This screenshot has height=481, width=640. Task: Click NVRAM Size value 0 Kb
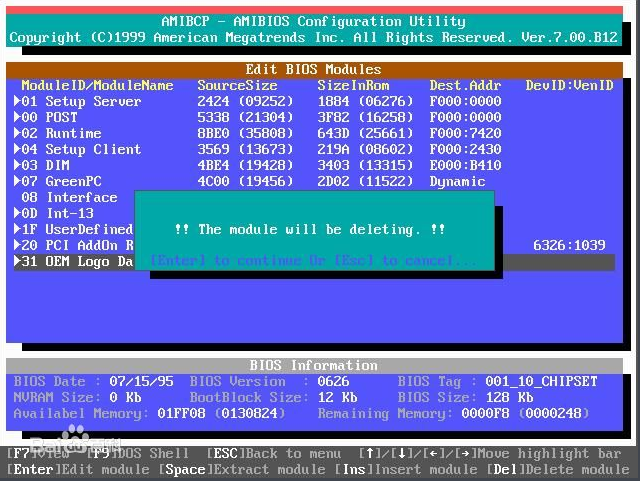[125, 397]
